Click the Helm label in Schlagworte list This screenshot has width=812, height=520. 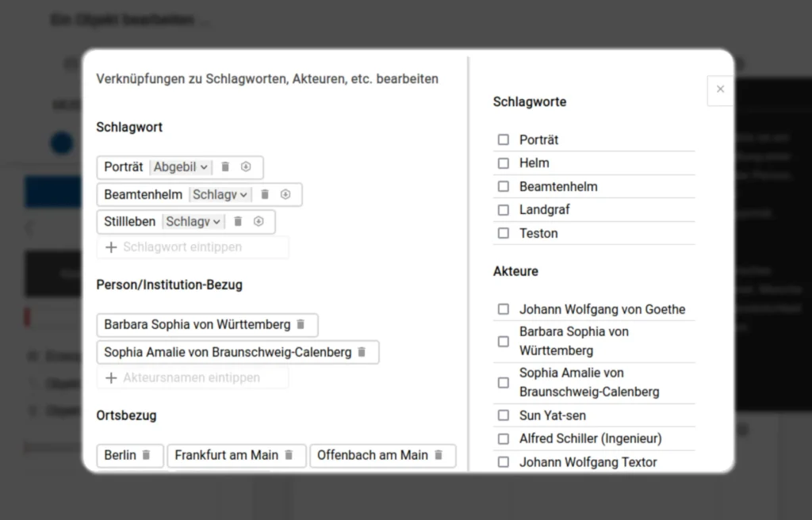click(534, 163)
